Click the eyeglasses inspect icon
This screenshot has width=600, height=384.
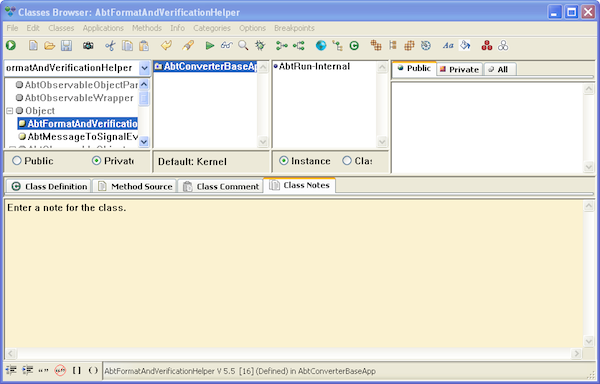coord(227,46)
